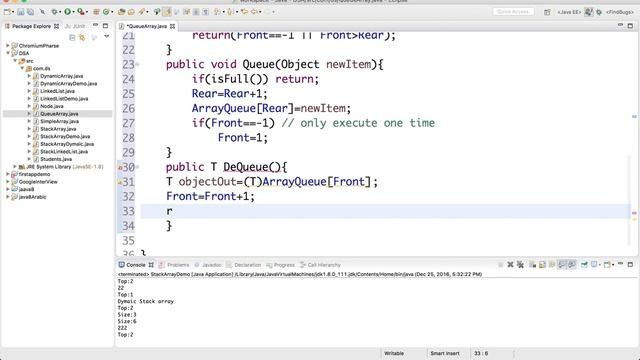The width and height of the screenshot is (640, 360).
Task: Click the Java perspective icon
Action: click(x=589, y=12)
